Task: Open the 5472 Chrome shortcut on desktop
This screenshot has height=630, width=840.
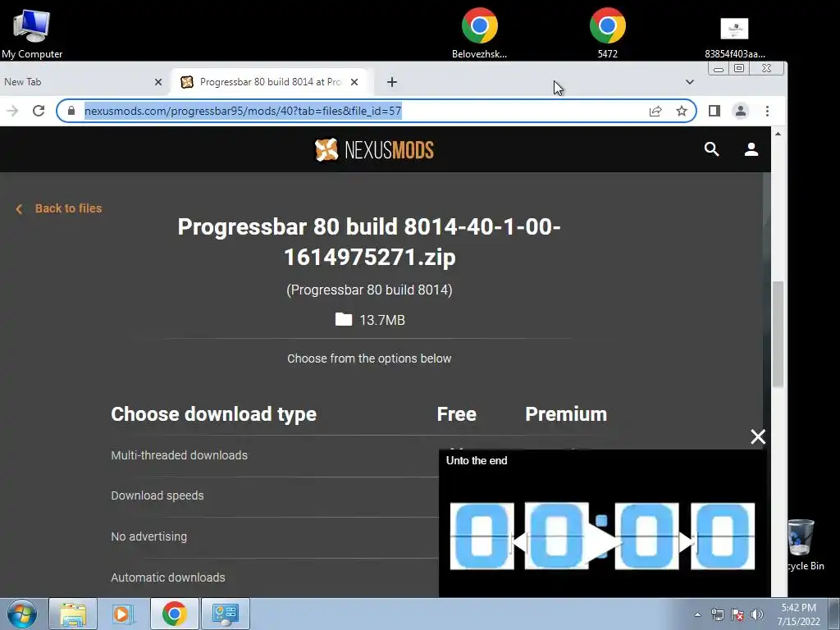Action: pos(608,33)
